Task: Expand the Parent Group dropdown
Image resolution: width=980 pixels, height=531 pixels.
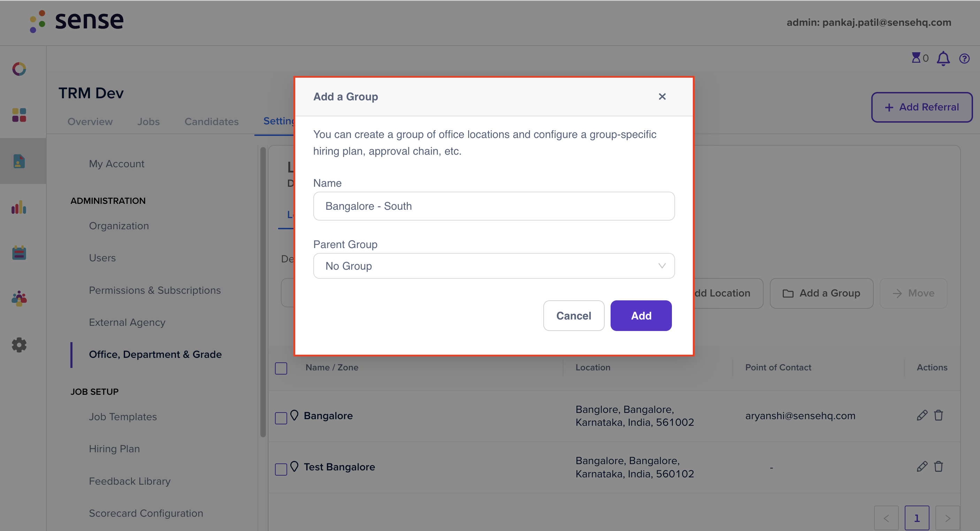Action: (494, 266)
